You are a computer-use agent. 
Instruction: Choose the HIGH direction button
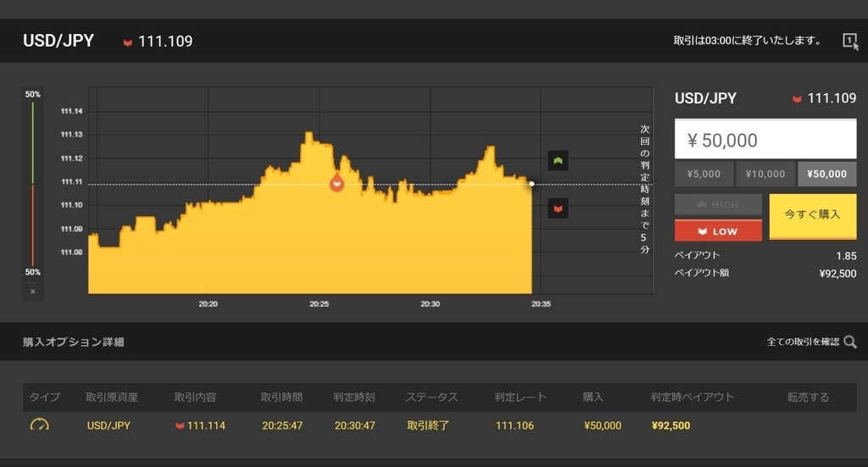(718, 204)
